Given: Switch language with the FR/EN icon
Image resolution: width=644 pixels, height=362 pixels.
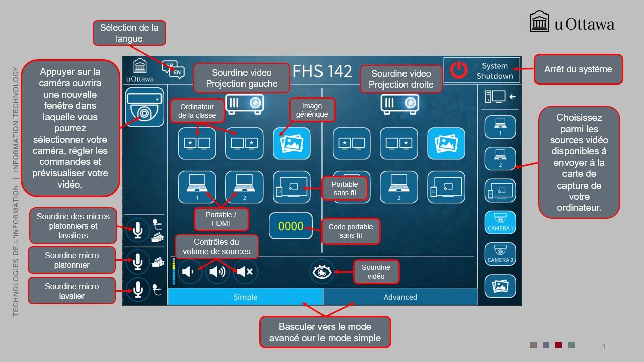Looking at the screenshot, I should click(173, 71).
